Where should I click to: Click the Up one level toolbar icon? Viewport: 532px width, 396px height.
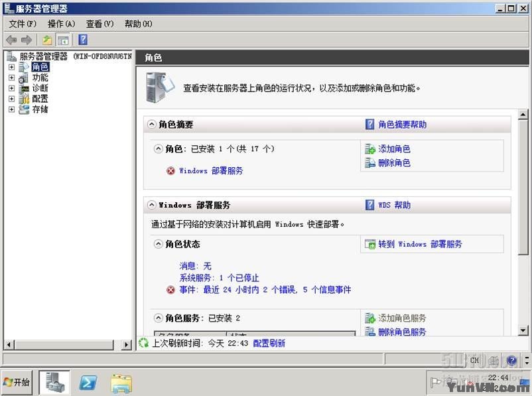pos(47,40)
